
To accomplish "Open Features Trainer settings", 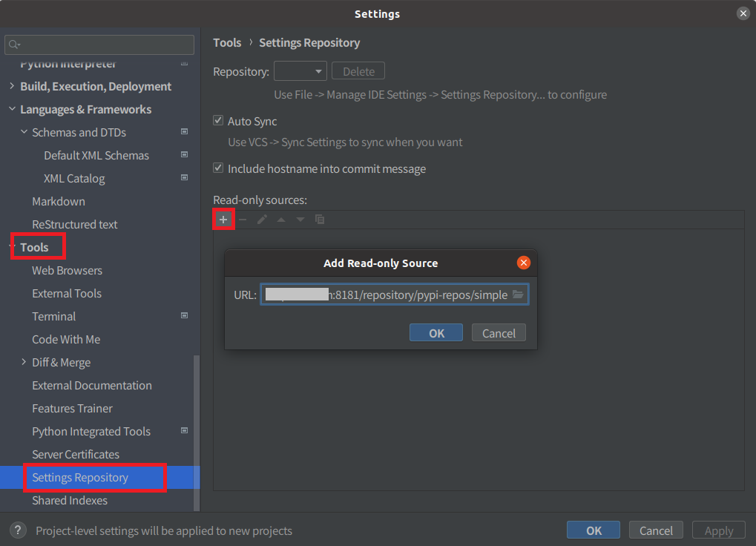I will (x=72, y=409).
